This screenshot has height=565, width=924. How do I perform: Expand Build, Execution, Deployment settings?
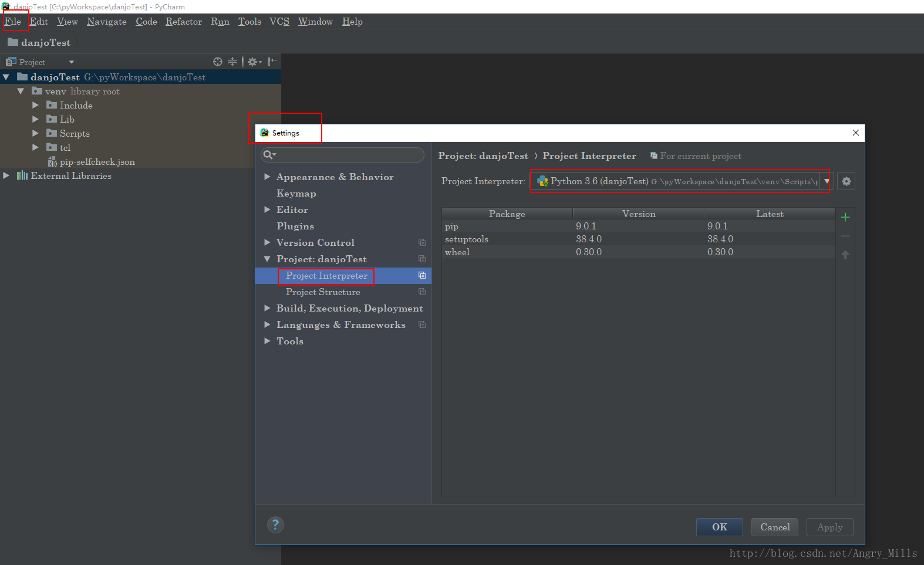(267, 308)
